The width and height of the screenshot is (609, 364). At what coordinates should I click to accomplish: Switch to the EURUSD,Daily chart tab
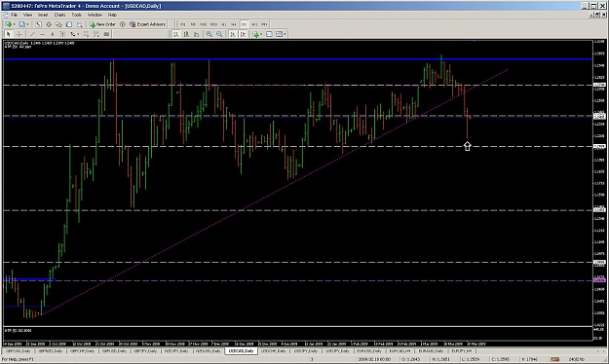[369, 350]
